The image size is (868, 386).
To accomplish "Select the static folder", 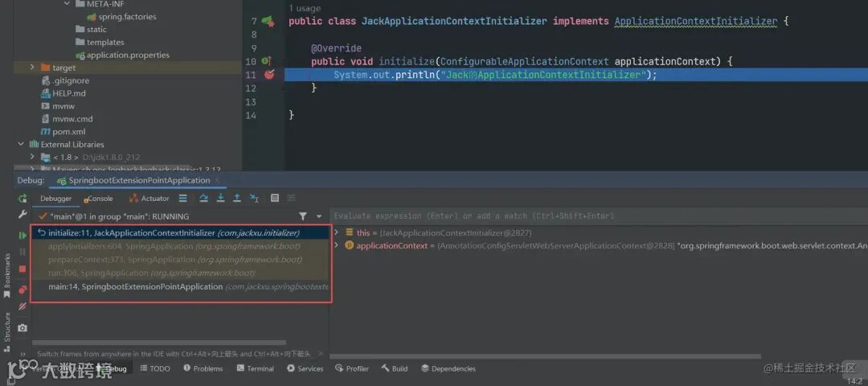I will tap(91, 29).
